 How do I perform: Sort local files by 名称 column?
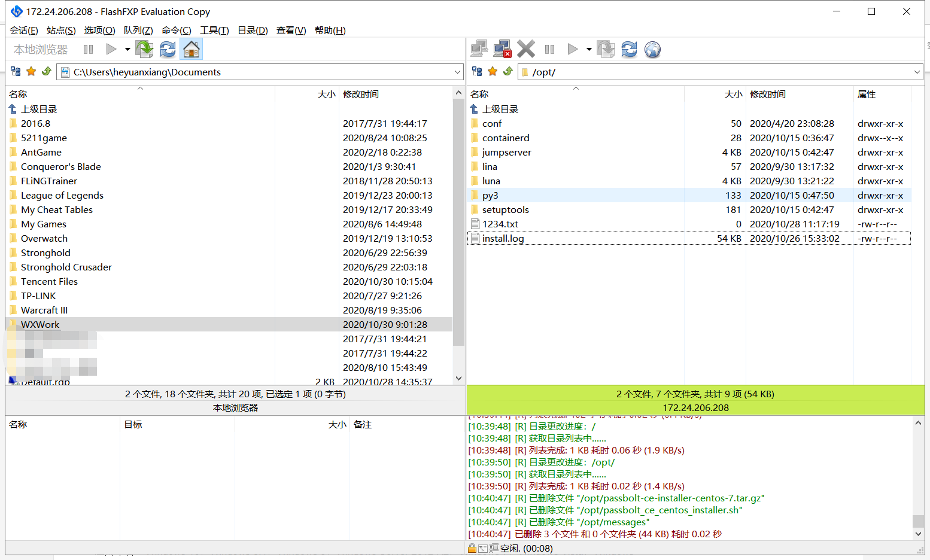coord(140,94)
